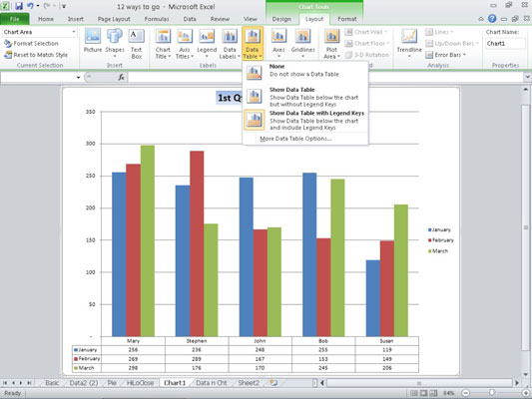
Task: Open the HiLoClose sheet tab
Action: point(140,383)
